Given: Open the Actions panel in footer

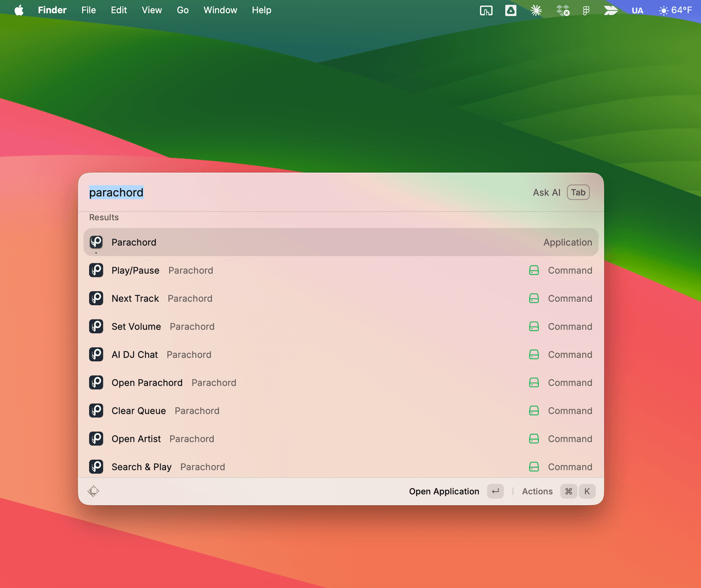Looking at the screenshot, I should point(537,491).
